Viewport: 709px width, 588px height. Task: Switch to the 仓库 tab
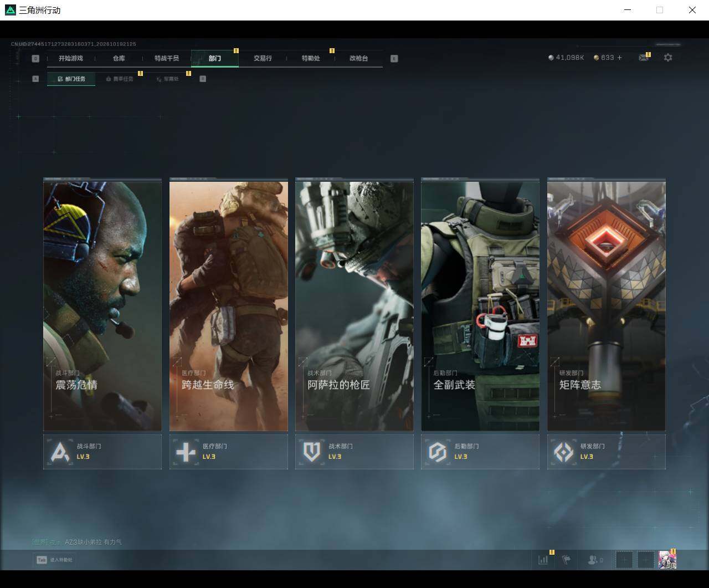pos(119,58)
